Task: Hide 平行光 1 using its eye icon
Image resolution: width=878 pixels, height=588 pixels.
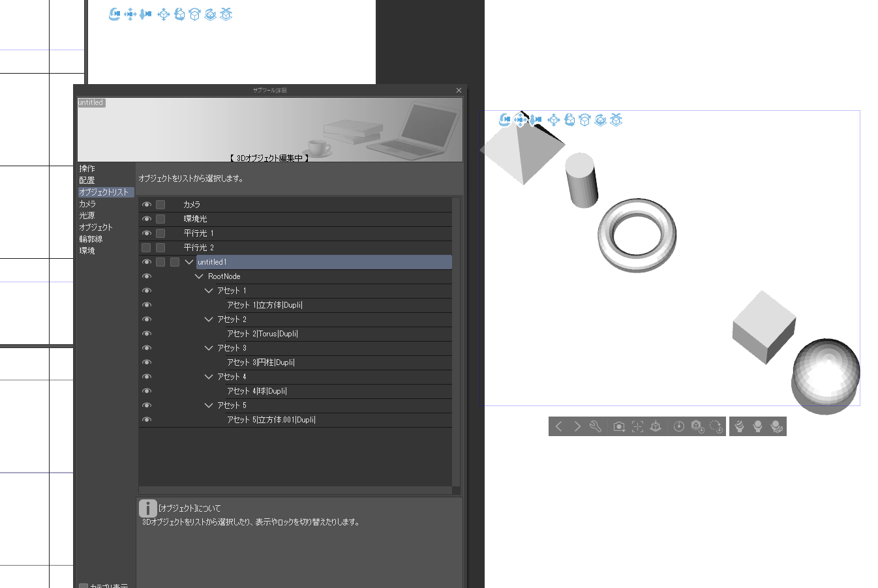Action: 146,233
